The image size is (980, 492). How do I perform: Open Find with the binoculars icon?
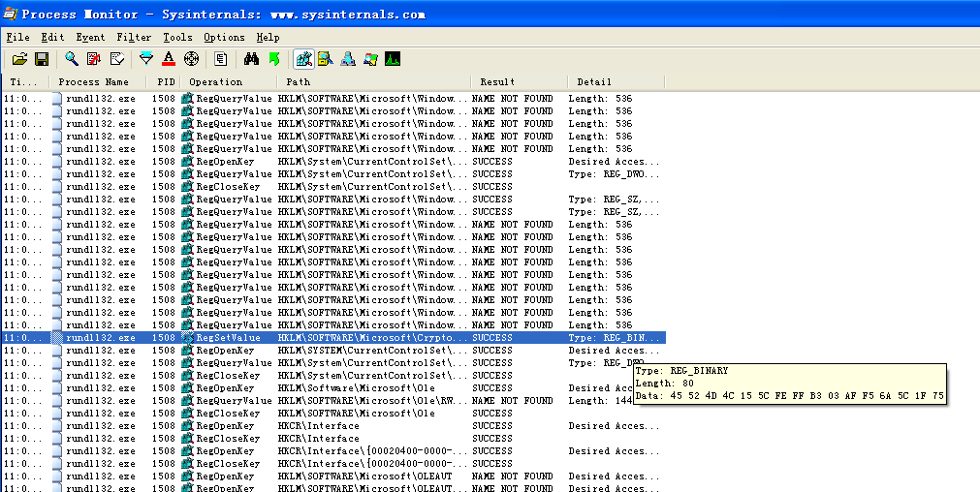251,59
